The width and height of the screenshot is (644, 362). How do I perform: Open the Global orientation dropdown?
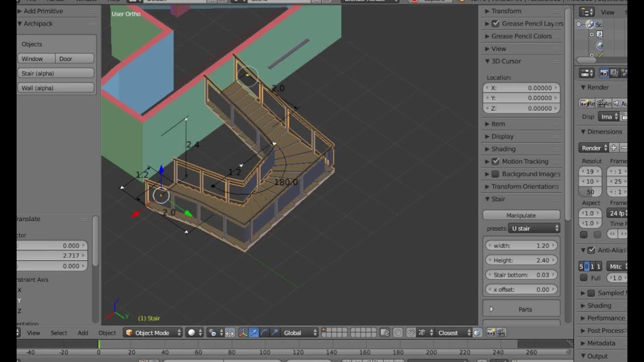coord(300,333)
